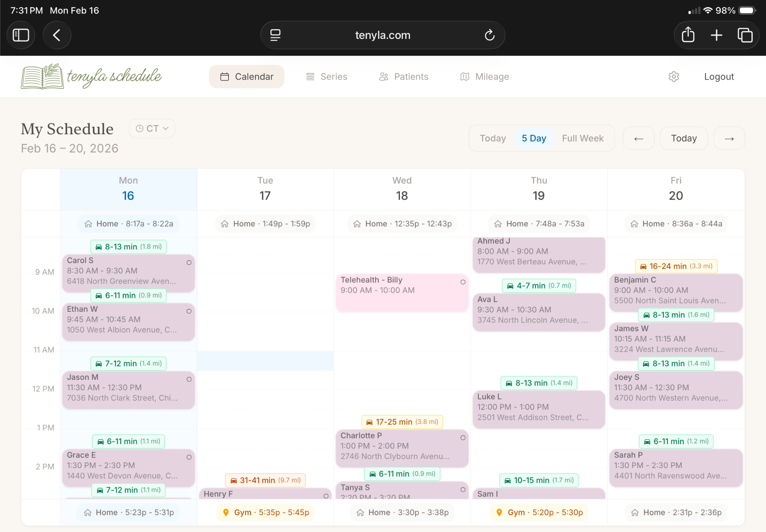The width and height of the screenshot is (766, 532).
Task: Click the clock icon in the timezone selector
Action: pos(140,128)
